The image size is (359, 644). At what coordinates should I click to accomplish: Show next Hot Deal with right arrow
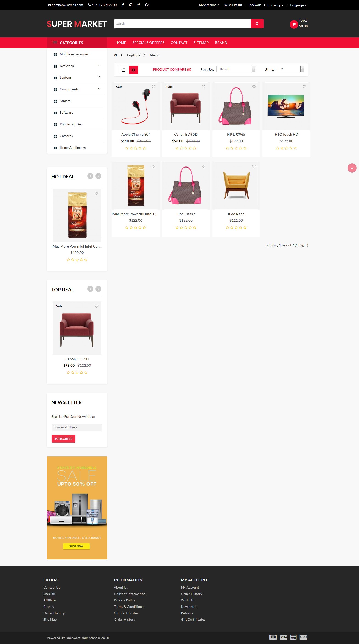[98, 176]
